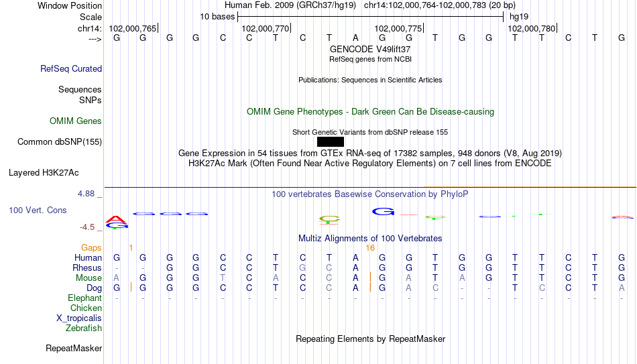Click the orange gap count 1

point(131,248)
